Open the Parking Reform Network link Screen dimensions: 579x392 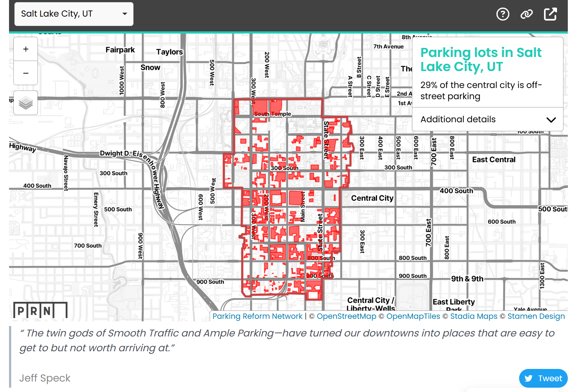pos(257,316)
